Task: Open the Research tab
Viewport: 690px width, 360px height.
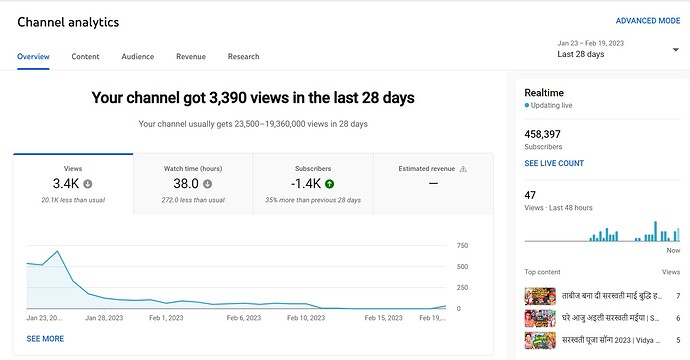Action: [x=243, y=56]
